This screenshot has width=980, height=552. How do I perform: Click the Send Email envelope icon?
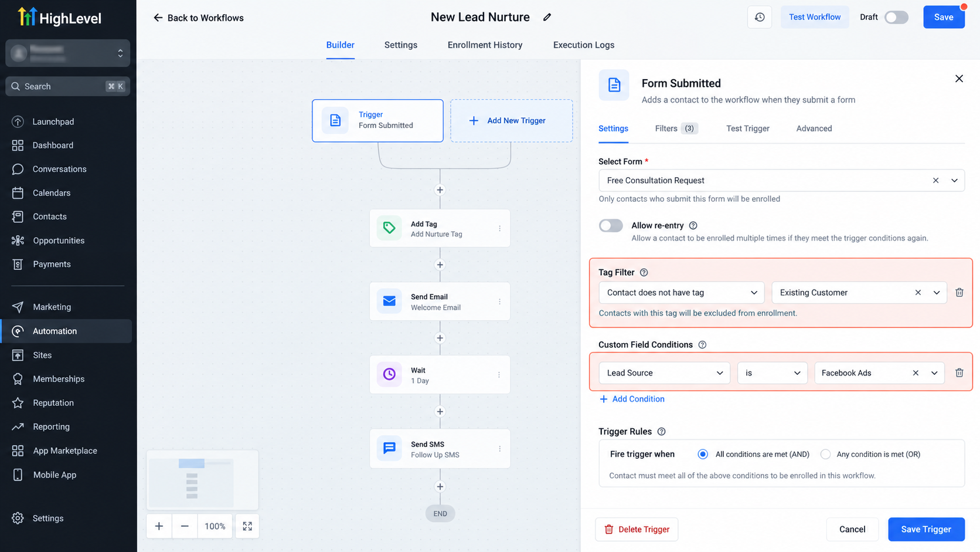click(389, 302)
